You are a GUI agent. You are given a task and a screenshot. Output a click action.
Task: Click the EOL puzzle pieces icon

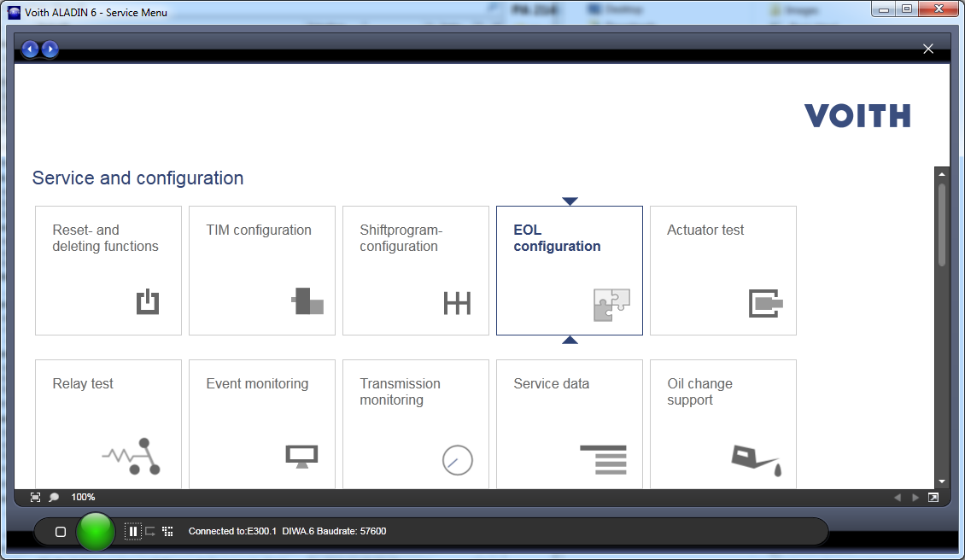click(611, 305)
